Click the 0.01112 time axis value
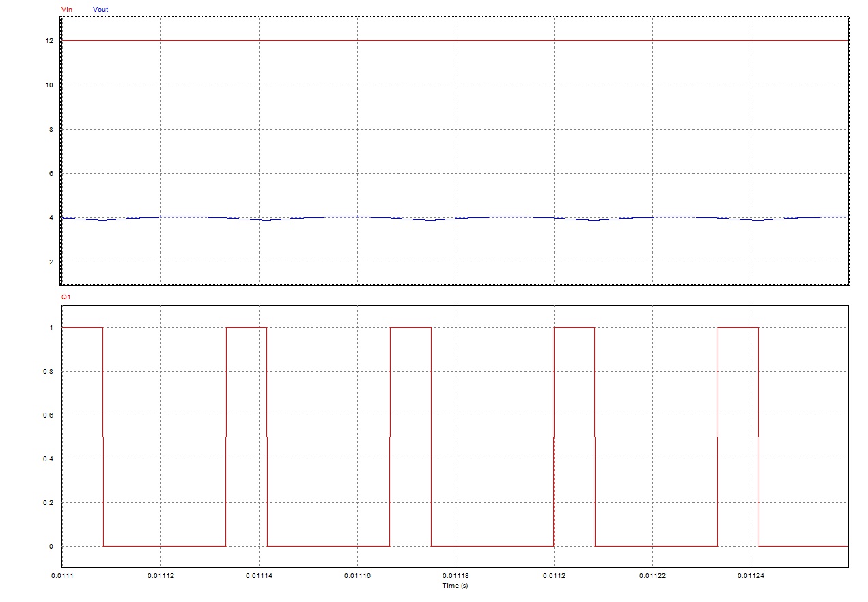This screenshot has height=602, width=868. point(160,576)
